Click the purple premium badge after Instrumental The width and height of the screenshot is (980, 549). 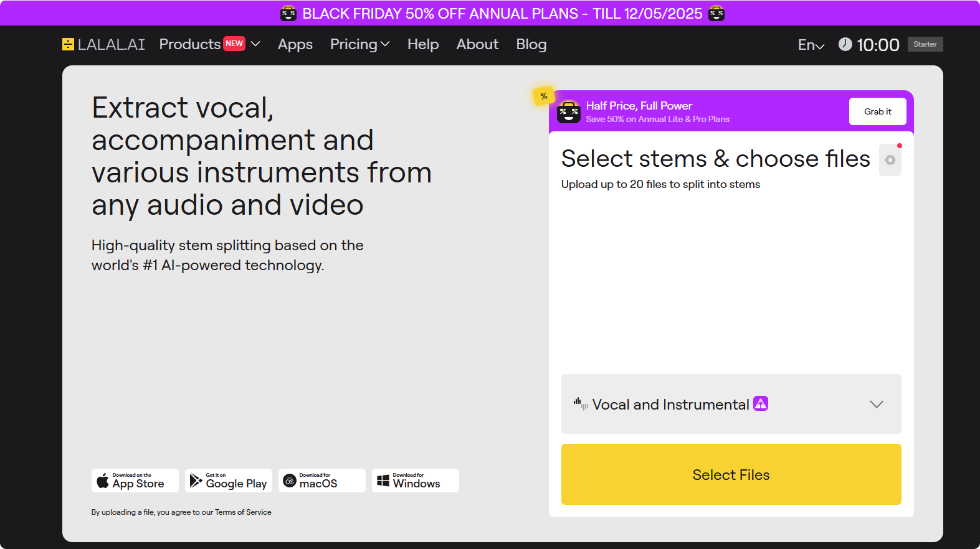pos(761,404)
